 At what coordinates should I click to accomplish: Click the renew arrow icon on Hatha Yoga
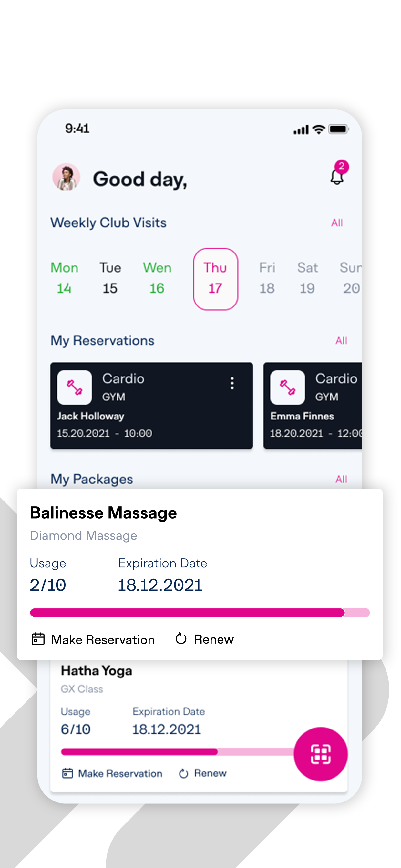point(184,773)
